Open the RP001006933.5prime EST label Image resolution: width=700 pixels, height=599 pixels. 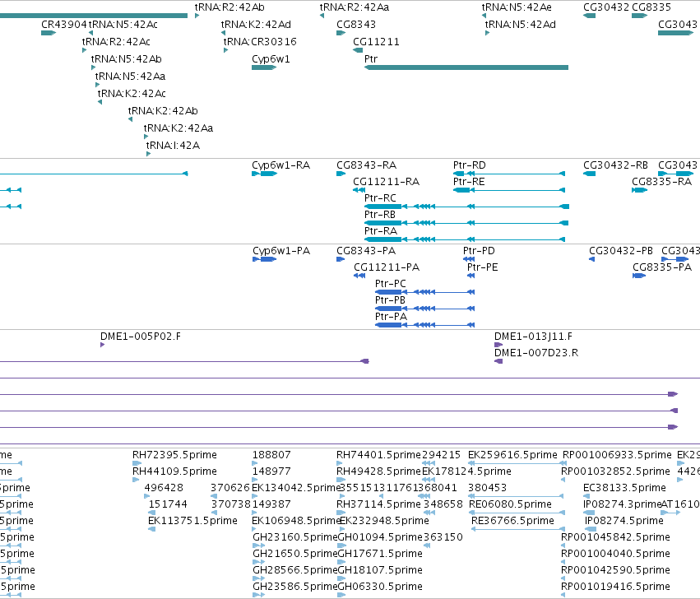(x=617, y=455)
